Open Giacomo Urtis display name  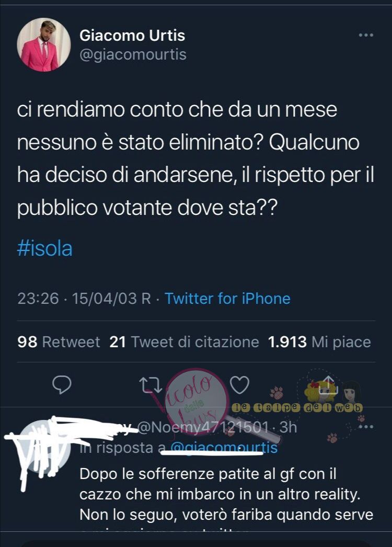click(x=132, y=36)
